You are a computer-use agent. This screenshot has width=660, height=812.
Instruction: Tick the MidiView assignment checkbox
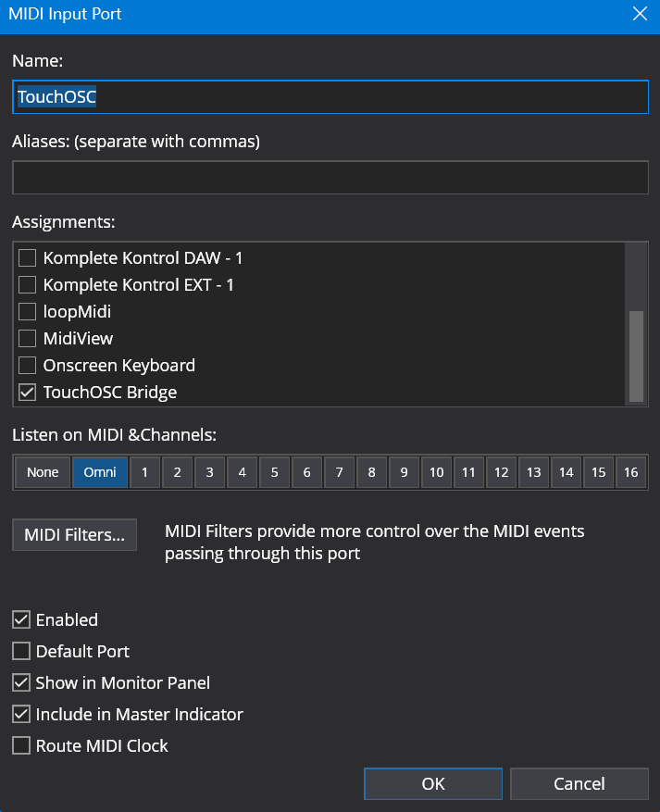(x=28, y=338)
